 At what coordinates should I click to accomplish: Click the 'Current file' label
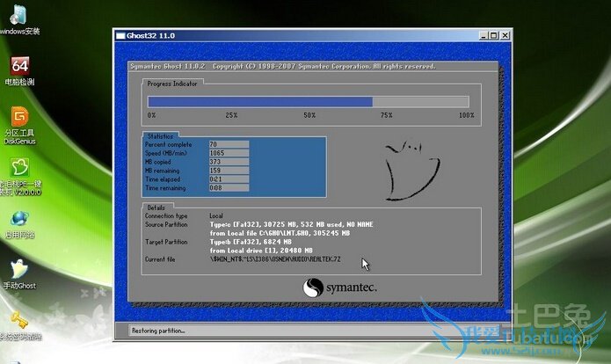(160, 259)
